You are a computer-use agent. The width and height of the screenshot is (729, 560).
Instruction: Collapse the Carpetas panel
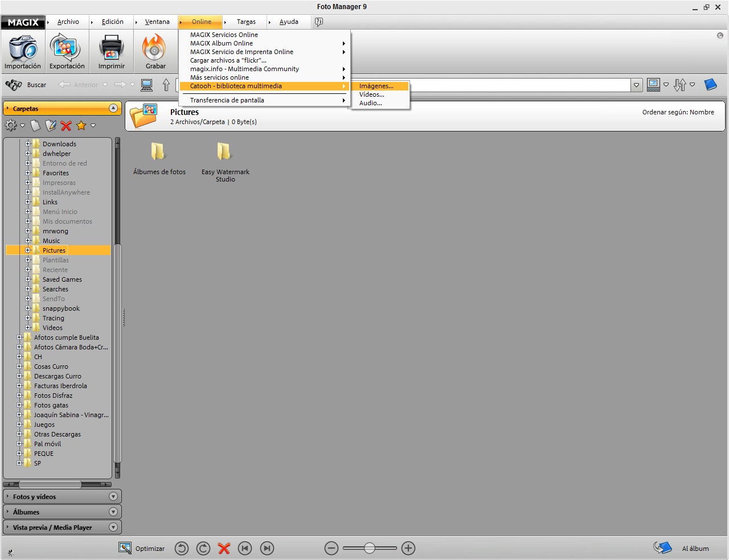(113, 108)
